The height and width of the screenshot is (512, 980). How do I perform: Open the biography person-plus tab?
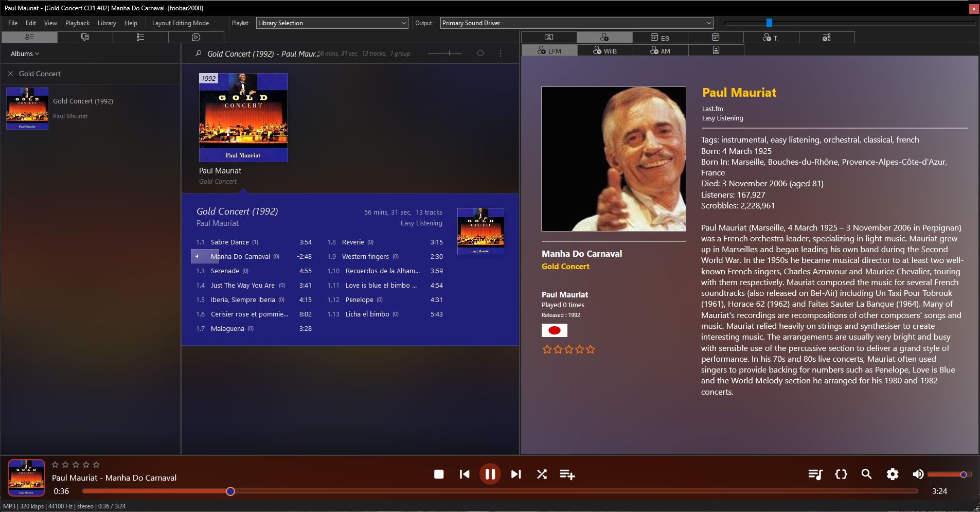tap(604, 37)
